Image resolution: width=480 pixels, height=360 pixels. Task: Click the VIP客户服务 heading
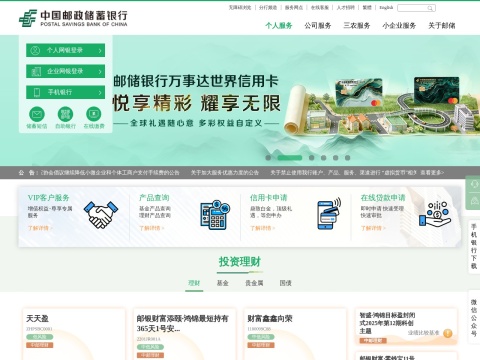[48, 198]
